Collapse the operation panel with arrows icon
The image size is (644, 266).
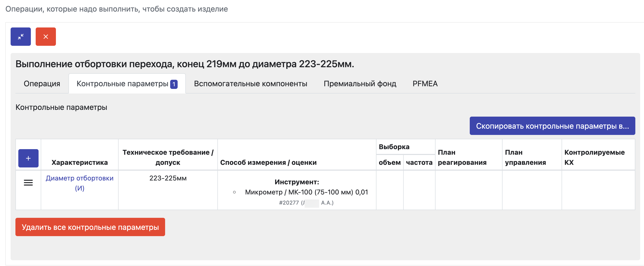point(20,36)
